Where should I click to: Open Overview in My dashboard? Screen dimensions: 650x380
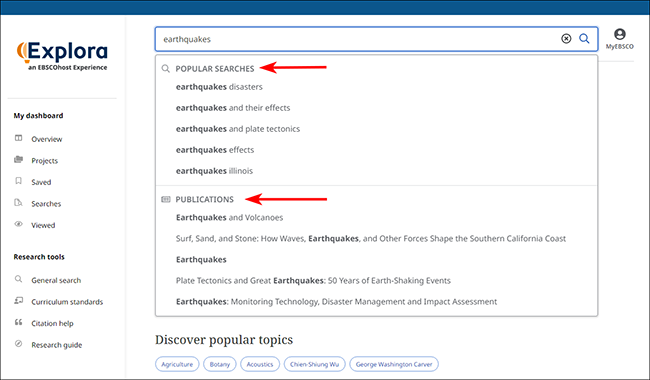click(x=47, y=139)
